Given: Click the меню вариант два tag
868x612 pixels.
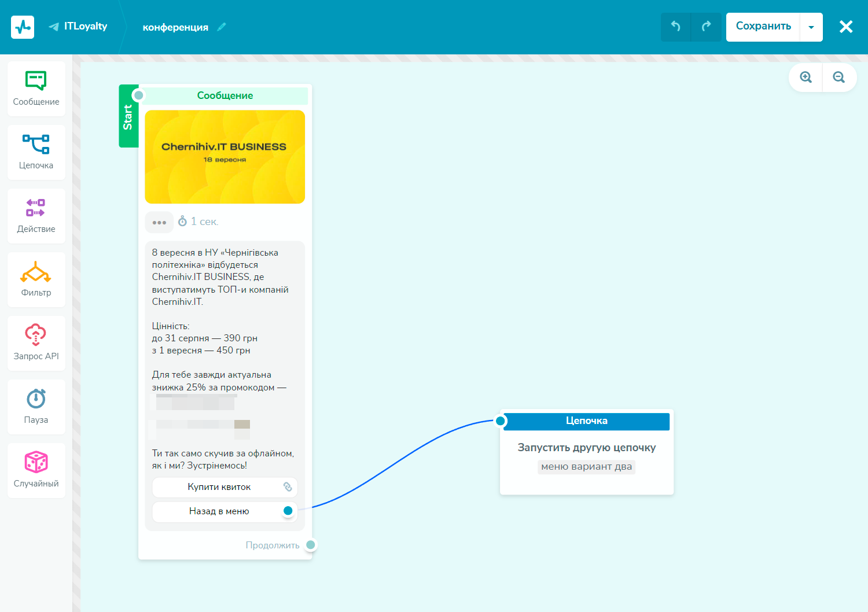Looking at the screenshot, I should click(587, 467).
